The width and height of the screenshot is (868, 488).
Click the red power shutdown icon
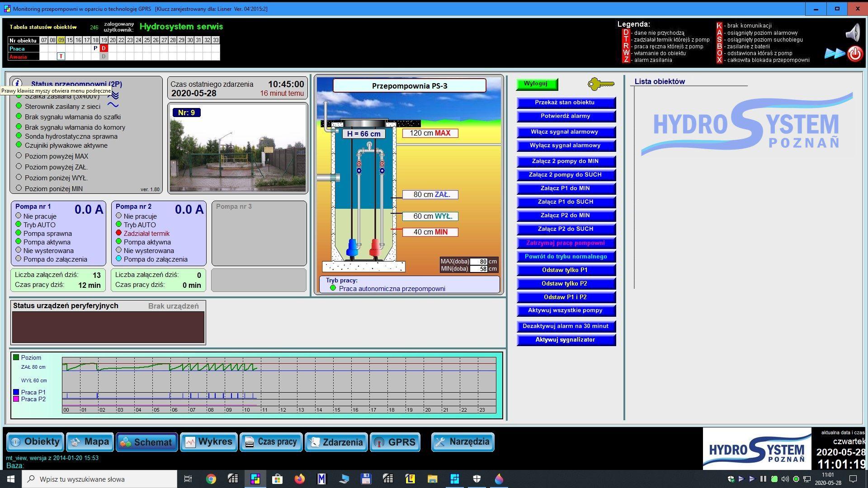pyautogui.click(x=854, y=54)
